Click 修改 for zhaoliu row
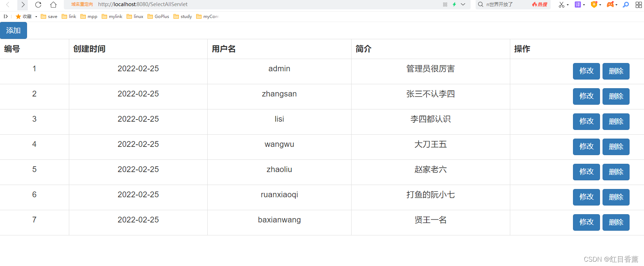 [586, 172]
